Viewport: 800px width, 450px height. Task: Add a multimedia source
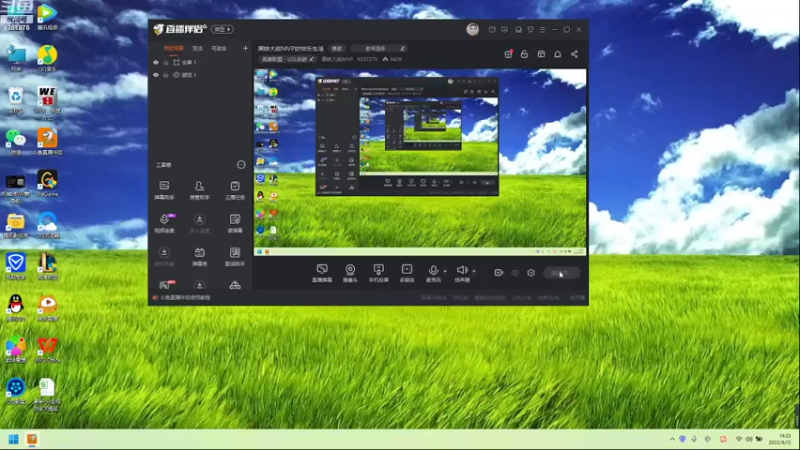pos(407,272)
